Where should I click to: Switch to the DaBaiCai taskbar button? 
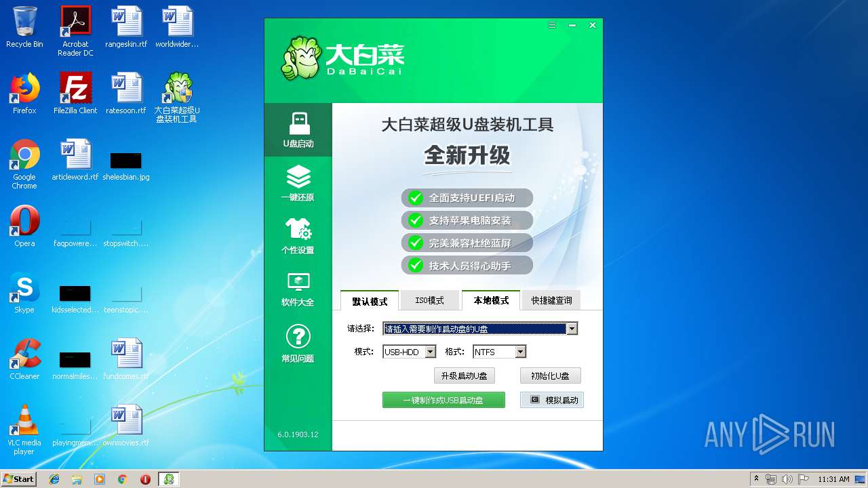169,479
